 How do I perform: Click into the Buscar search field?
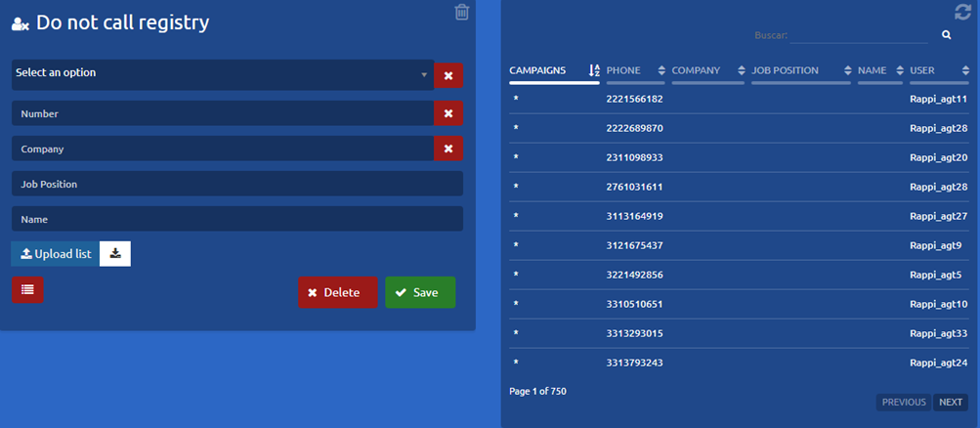click(858, 35)
